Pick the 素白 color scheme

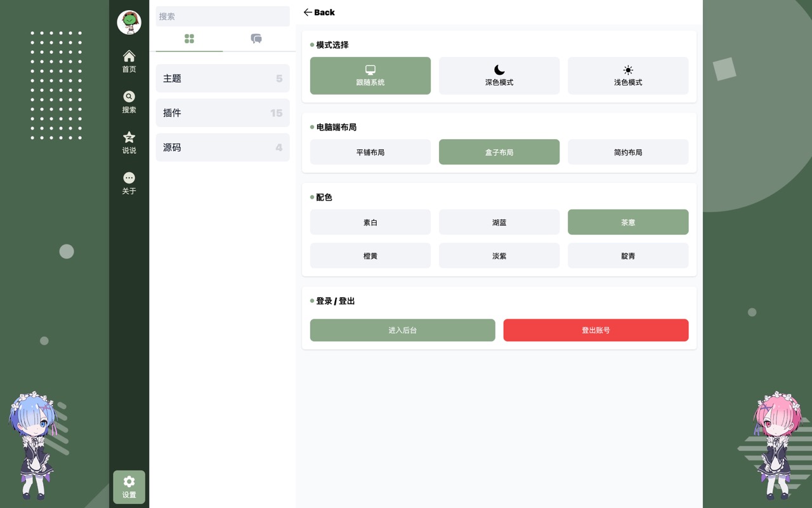(x=370, y=222)
